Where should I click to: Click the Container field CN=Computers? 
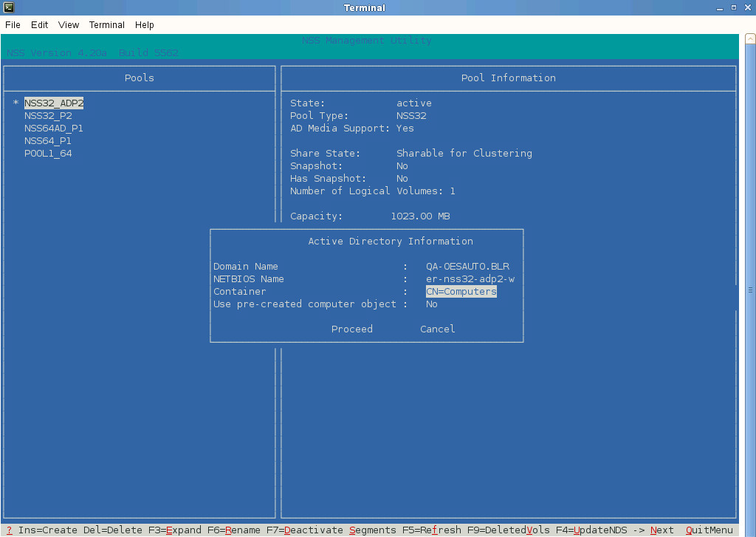click(x=461, y=292)
